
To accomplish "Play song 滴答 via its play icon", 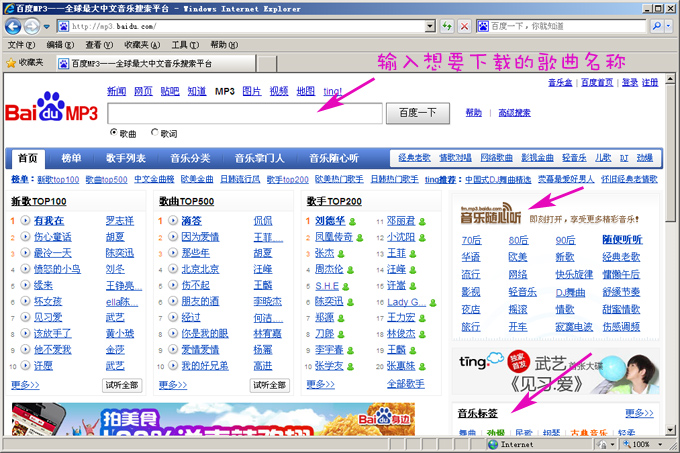I will click(173, 220).
